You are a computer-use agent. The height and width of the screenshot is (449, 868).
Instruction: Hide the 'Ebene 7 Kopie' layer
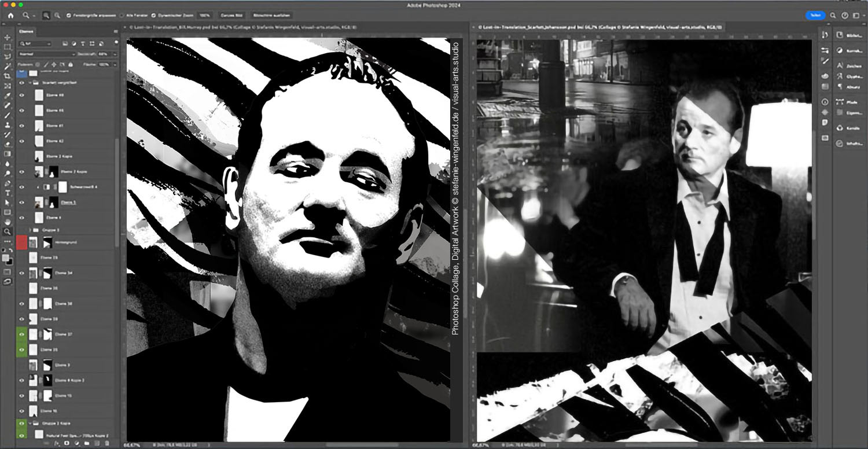coord(22,172)
